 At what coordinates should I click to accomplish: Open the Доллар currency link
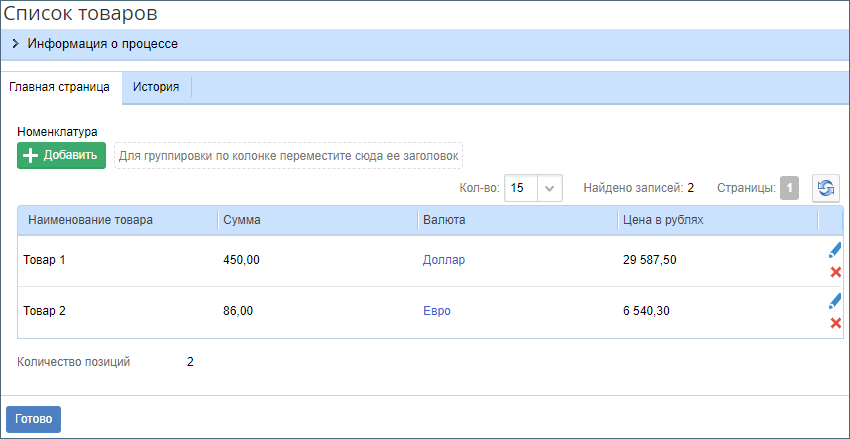click(444, 260)
